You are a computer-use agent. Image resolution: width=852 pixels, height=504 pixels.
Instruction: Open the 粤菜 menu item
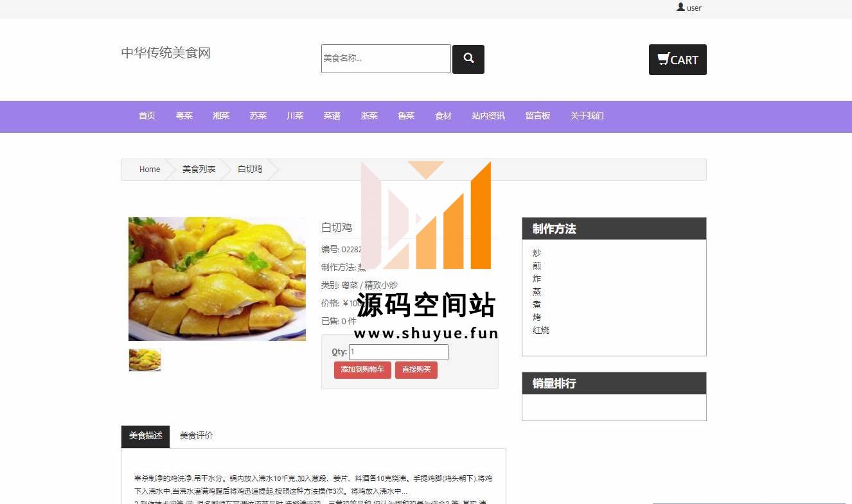coord(184,116)
